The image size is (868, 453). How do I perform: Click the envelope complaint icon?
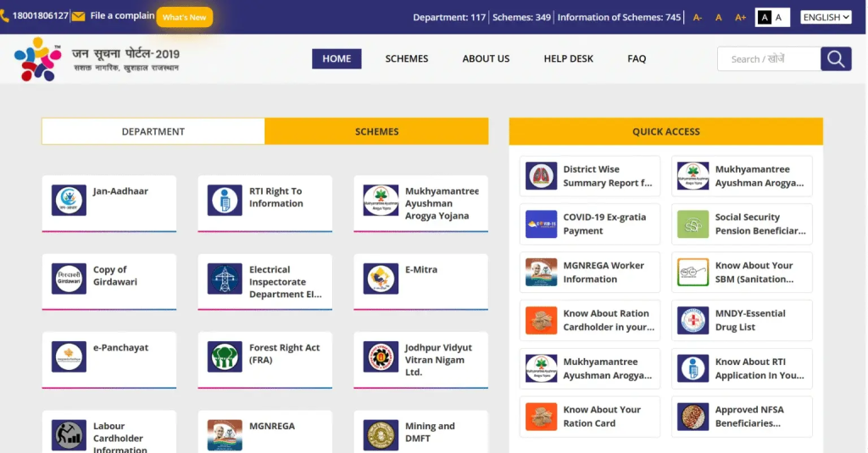click(x=79, y=16)
